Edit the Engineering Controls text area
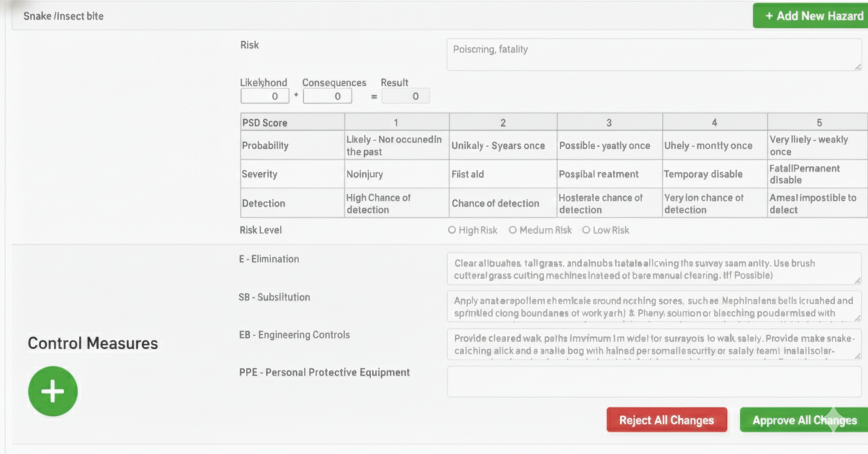The height and width of the screenshot is (454, 868). (653, 344)
